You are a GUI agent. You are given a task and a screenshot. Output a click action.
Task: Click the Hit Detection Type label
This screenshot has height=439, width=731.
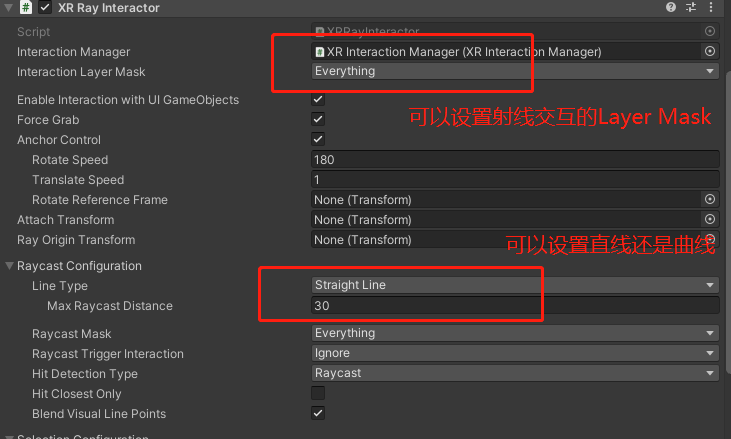pos(85,374)
